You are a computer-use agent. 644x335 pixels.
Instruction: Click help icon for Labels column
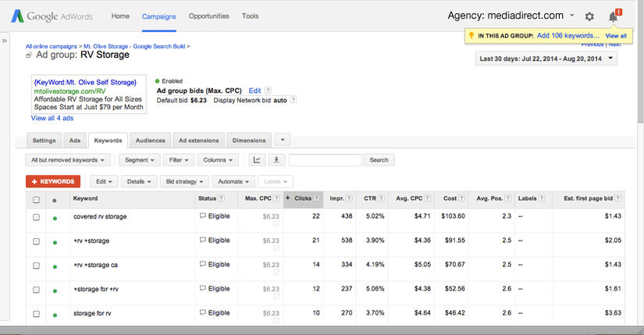tap(542, 198)
